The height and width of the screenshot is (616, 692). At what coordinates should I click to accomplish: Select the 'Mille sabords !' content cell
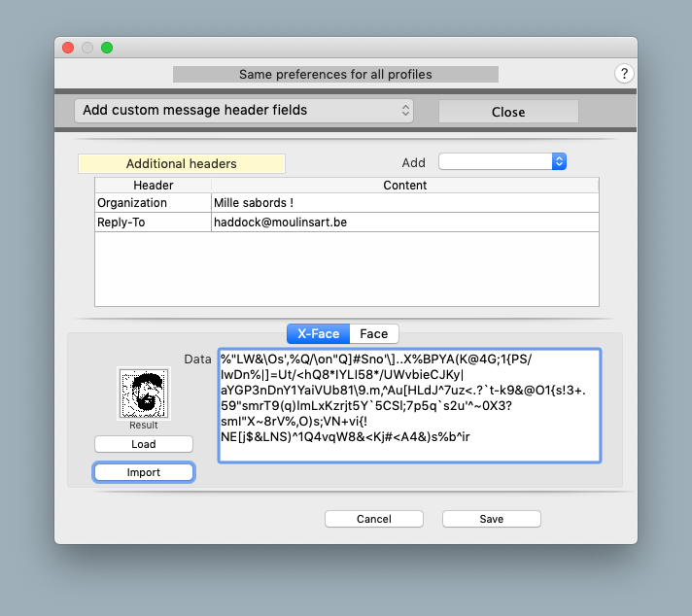click(x=404, y=203)
